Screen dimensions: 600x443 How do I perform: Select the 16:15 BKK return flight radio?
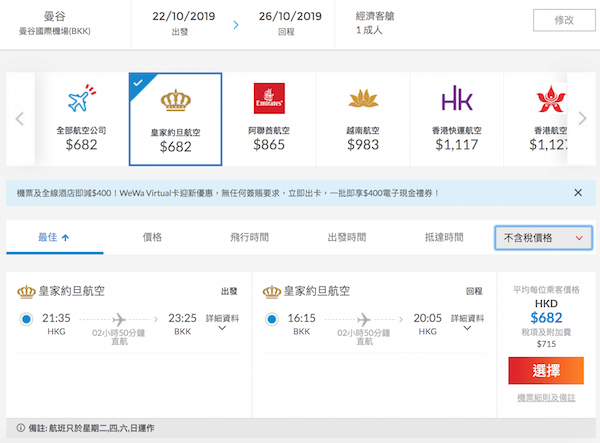point(271,320)
